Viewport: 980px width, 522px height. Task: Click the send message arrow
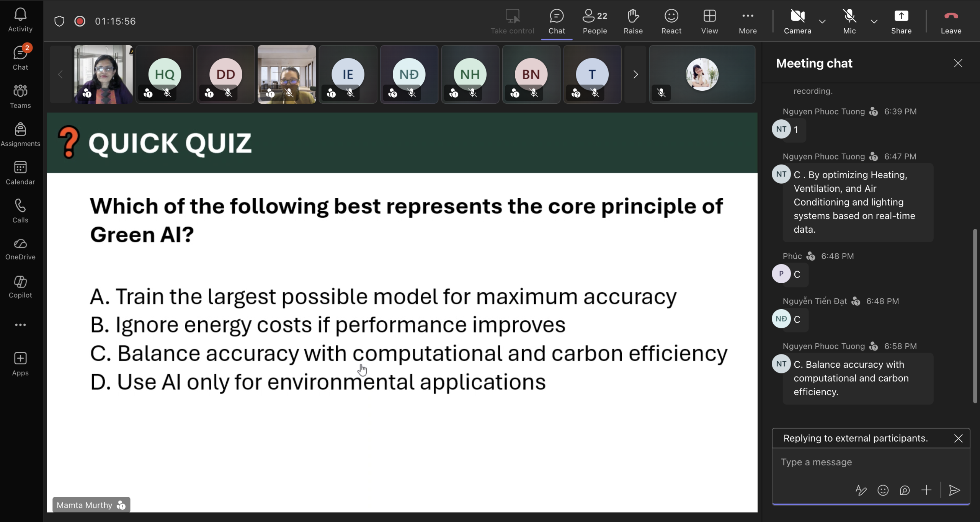pyautogui.click(x=954, y=490)
